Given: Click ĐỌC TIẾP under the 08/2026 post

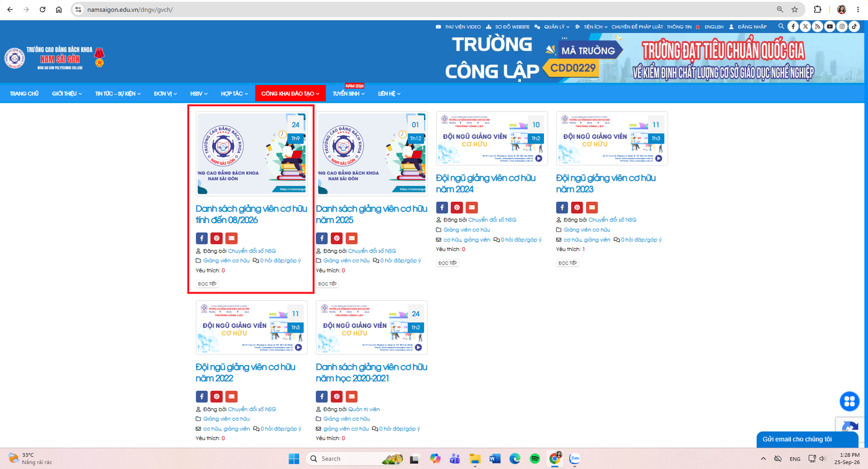Looking at the screenshot, I should [x=207, y=284].
